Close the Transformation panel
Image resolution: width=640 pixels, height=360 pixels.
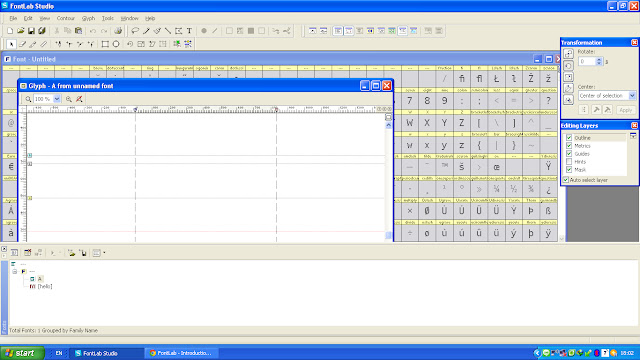(x=634, y=42)
